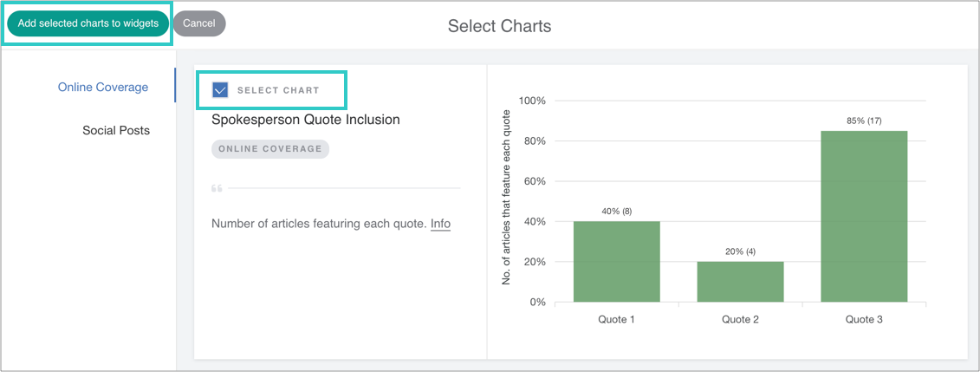Toggle the Select Chart checkbox
This screenshot has width=980, height=372.
[x=220, y=90]
